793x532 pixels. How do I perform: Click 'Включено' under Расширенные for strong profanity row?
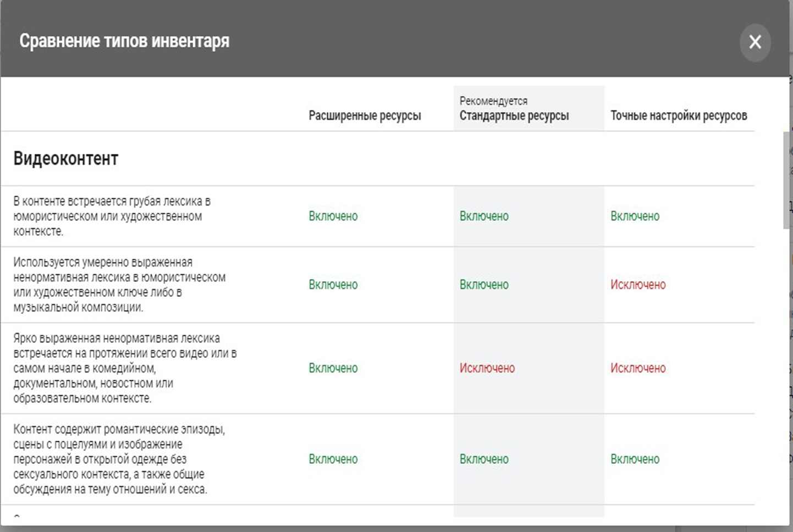tap(333, 368)
